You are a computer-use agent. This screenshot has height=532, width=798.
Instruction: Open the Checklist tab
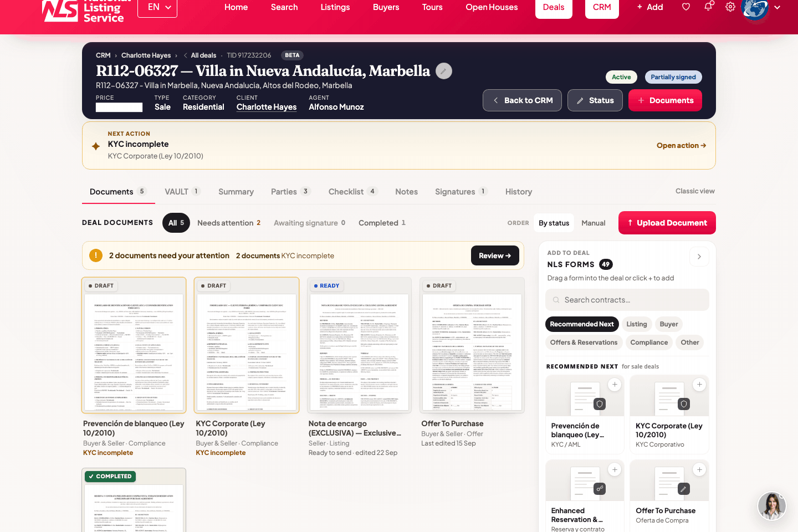tap(353, 192)
